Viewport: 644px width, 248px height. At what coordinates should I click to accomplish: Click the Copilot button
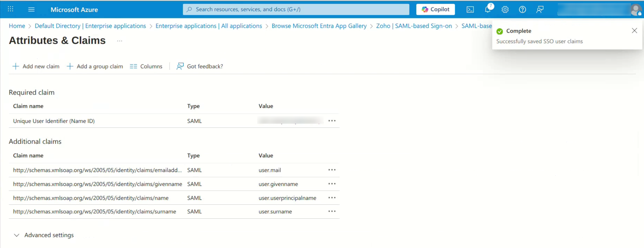(x=435, y=10)
